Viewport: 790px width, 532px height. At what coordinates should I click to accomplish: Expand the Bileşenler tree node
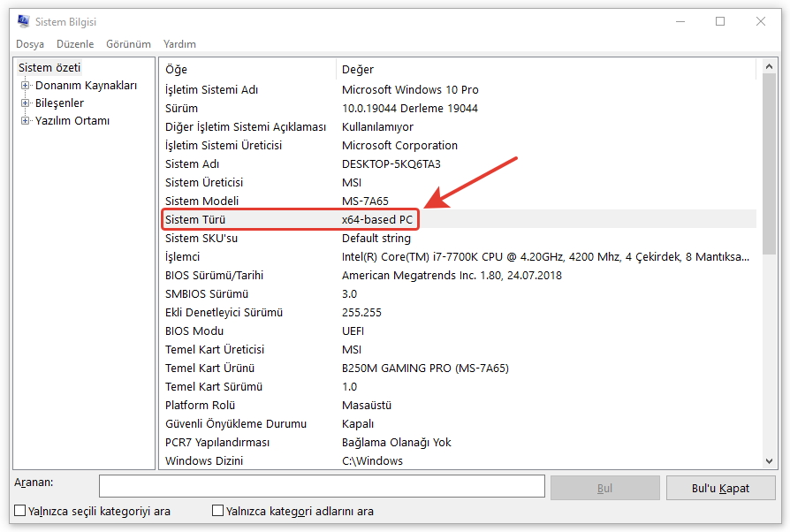[26, 103]
